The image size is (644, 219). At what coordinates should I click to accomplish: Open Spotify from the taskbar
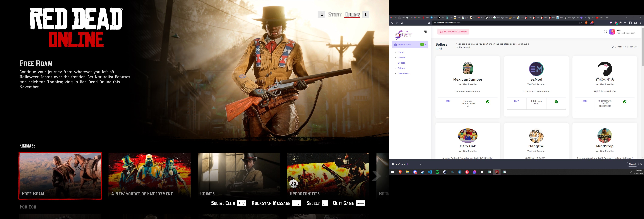click(x=437, y=172)
